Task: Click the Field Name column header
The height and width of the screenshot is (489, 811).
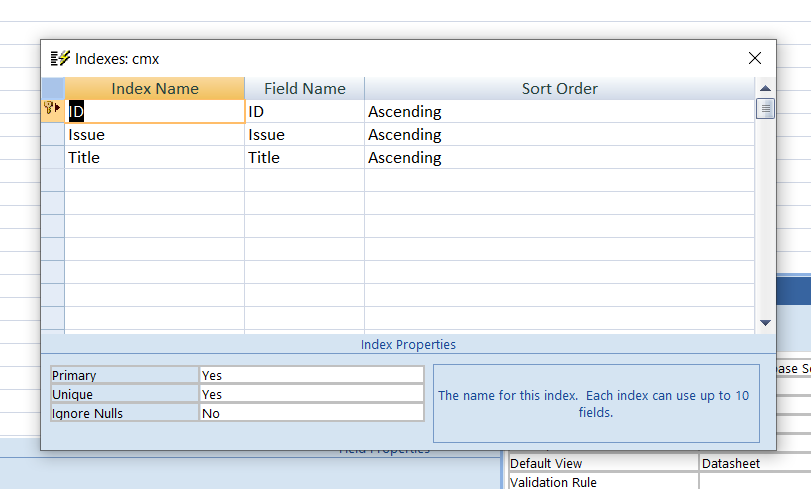Action: pos(305,88)
